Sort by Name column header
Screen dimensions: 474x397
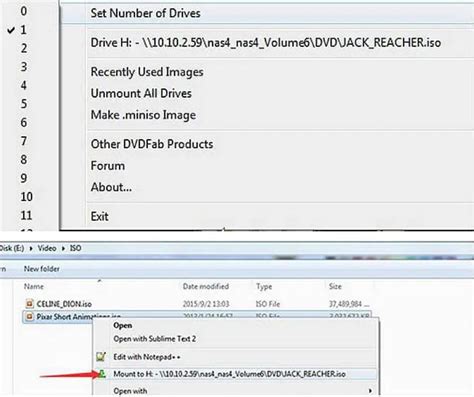[34, 287]
